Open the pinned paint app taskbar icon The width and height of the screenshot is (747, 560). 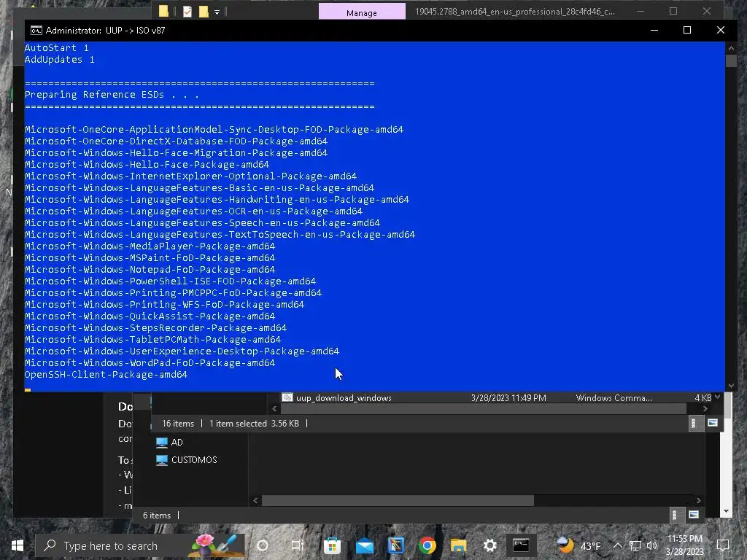pyautogui.click(x=396, y=545)
